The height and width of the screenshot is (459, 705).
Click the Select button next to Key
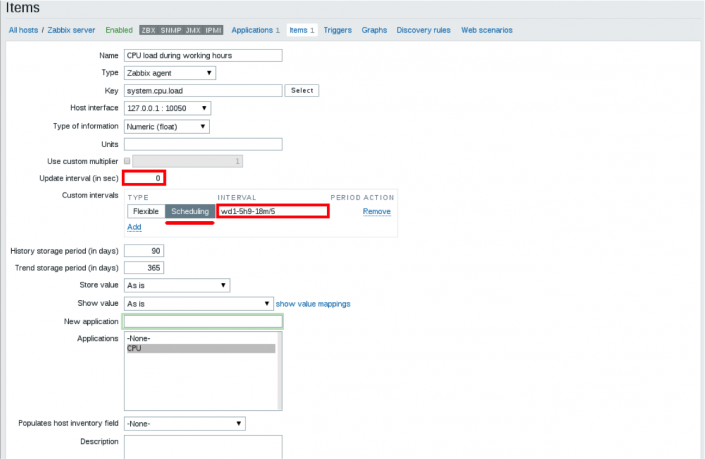tap(302, 90)
